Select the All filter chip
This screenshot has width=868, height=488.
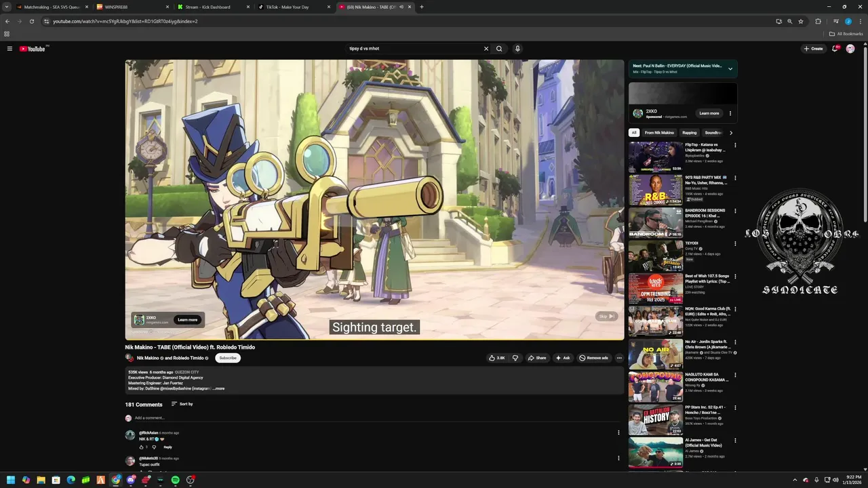tap(634, 133)
